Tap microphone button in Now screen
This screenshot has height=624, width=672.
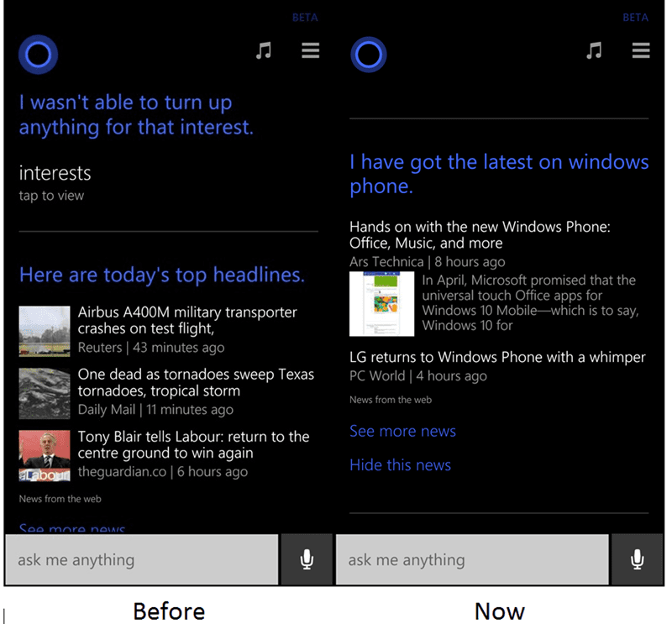(x=638, y=559)
